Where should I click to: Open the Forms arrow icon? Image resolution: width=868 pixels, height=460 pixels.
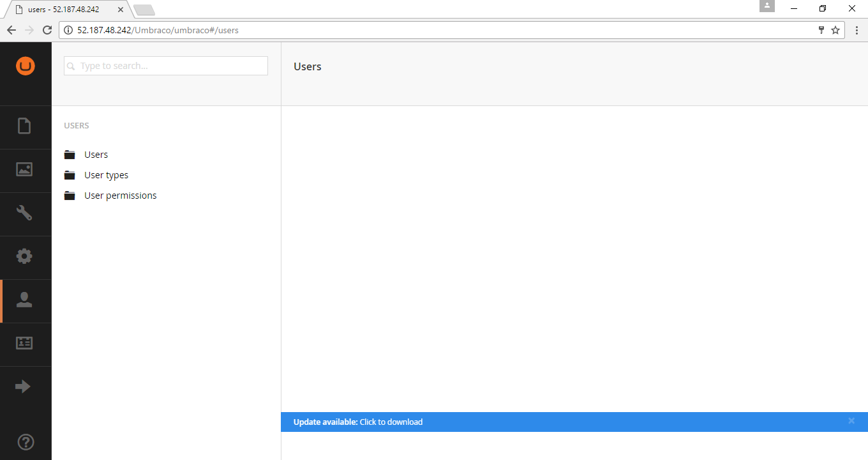[23, 387]
